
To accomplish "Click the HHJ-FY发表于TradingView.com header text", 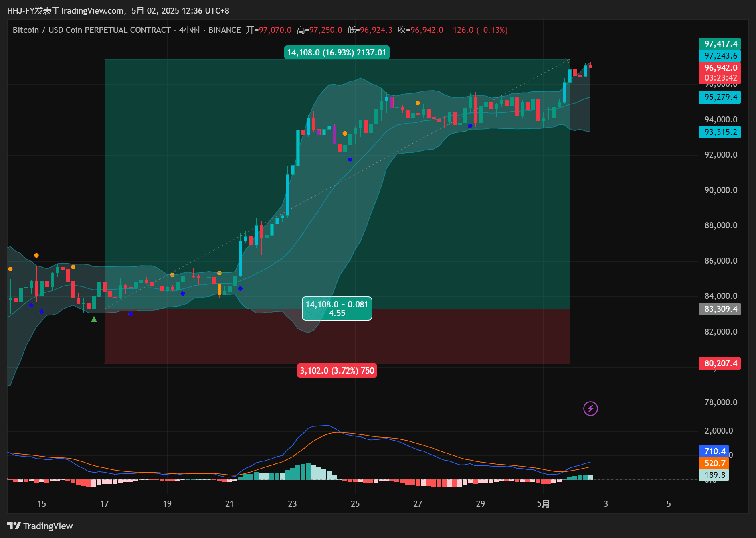I will pos(66,11).
